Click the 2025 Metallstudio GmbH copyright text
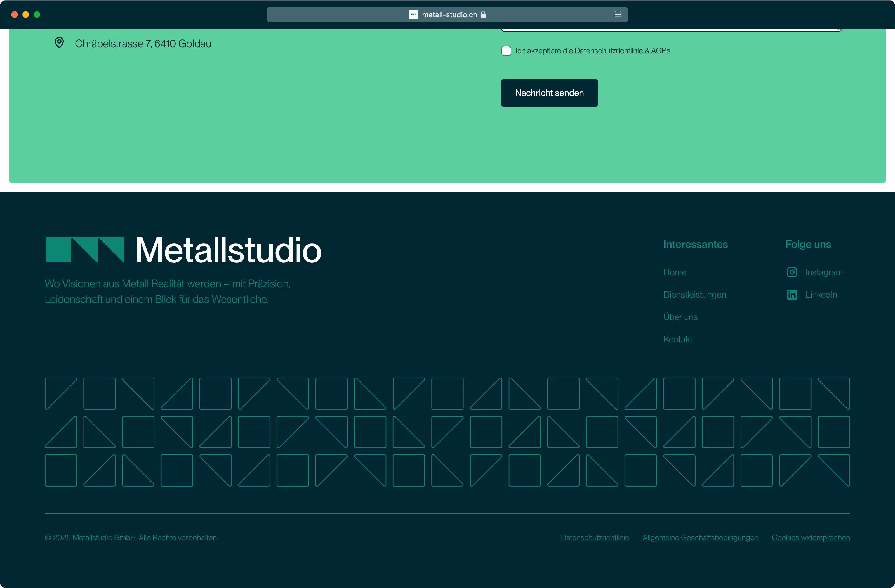895x588 pixels. point(131,538)
